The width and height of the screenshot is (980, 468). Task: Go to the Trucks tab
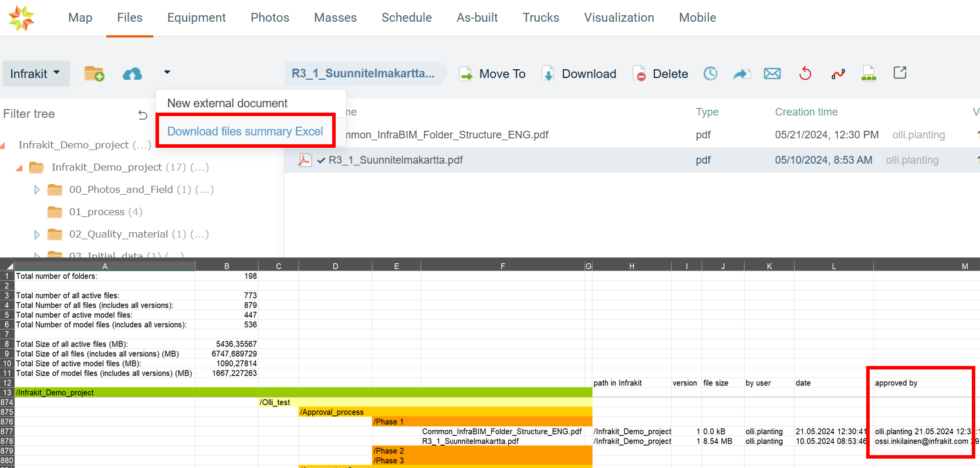[x=541, y=18]
